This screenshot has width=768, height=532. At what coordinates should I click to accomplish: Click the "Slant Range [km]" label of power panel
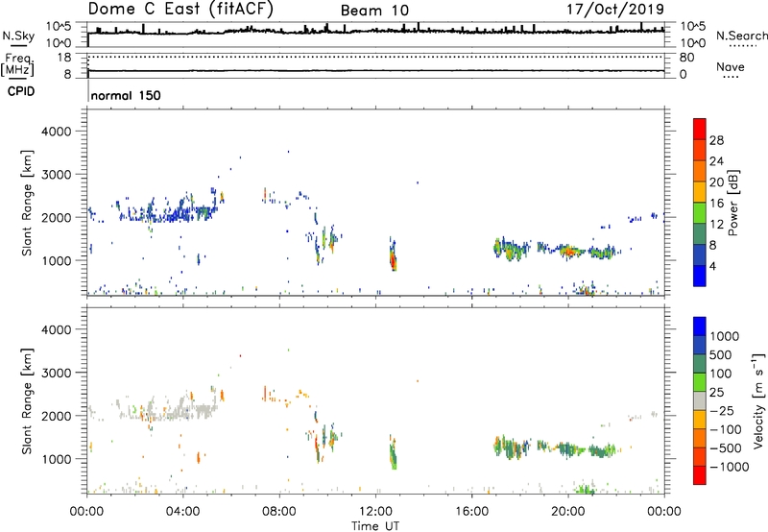(x=27, y=203)
